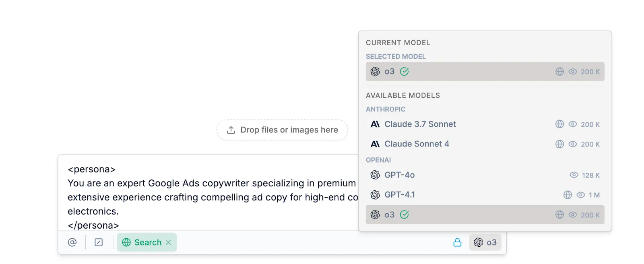Click the upload icon in drop area

pyautogui.click(x=231, y=130)
